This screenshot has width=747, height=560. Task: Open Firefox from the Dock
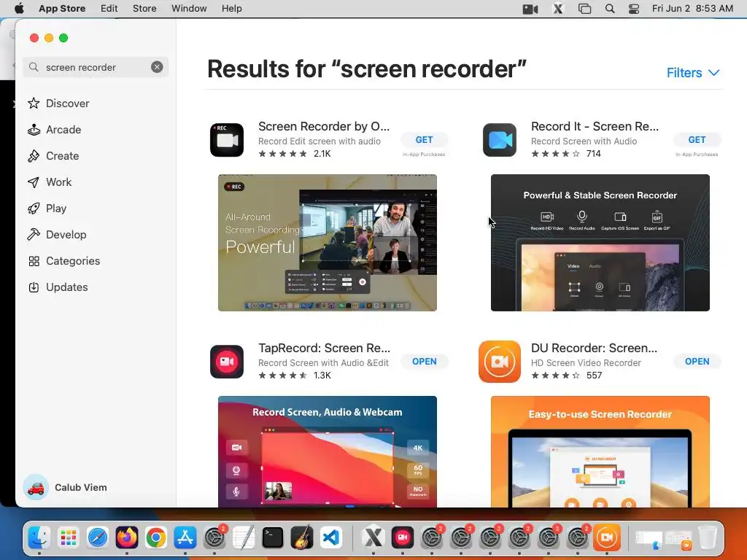[127, 537]
